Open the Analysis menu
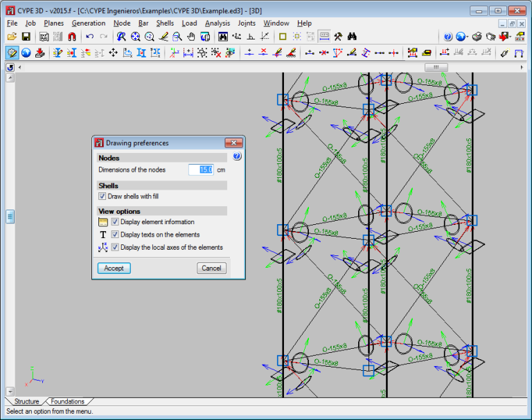The image size is (532, 420). (x=218, y=23)
